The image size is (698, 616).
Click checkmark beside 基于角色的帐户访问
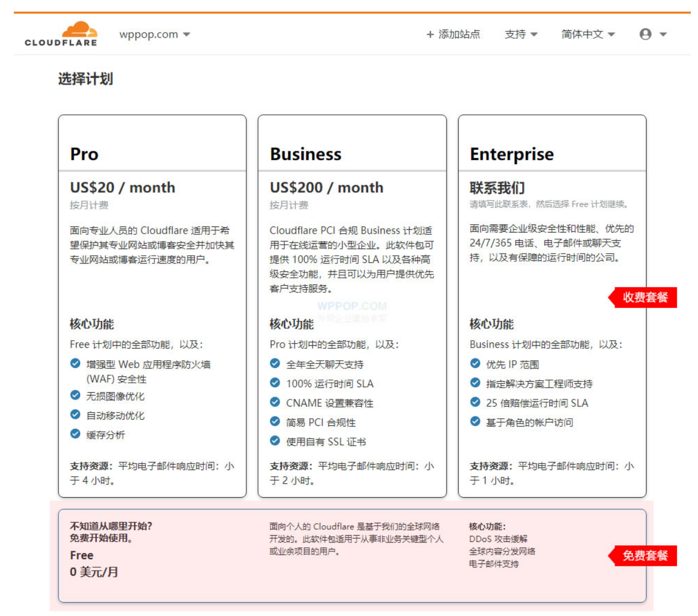(475, 422)
